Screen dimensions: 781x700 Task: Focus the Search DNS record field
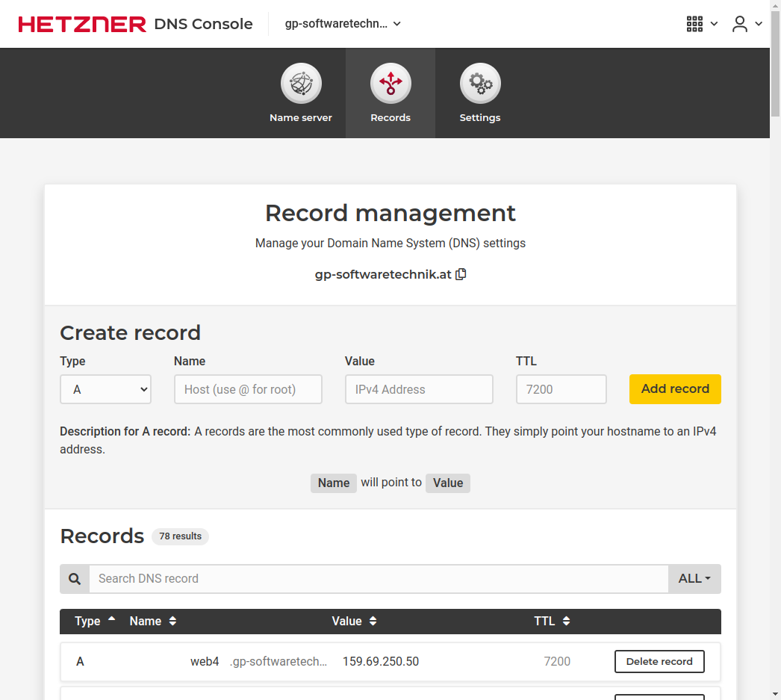pos(378,579)
